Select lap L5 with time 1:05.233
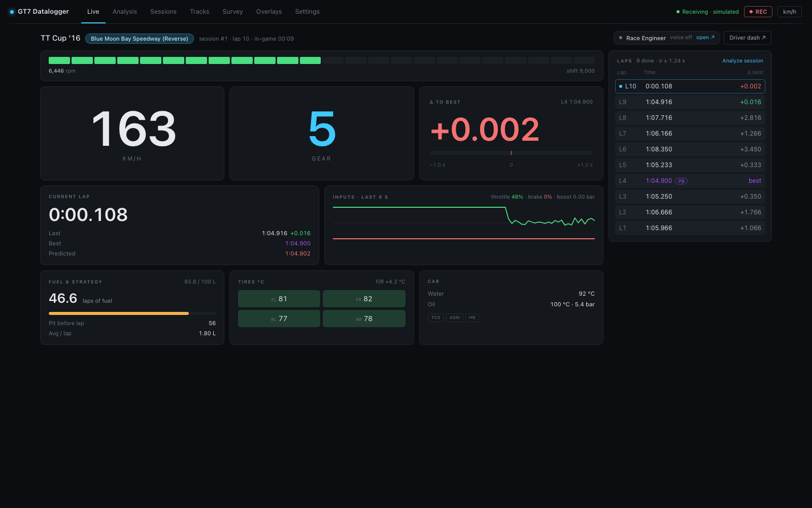 [x=690, y=165]
